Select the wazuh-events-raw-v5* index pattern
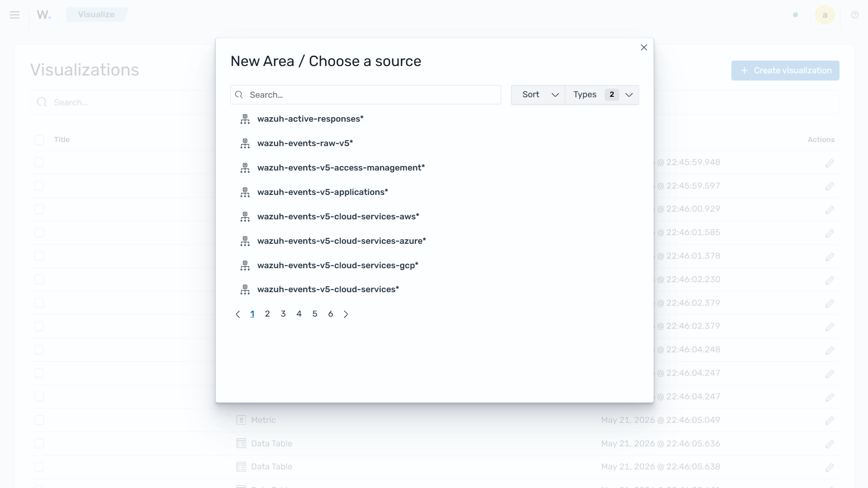Screen dimensions: 868x488 [305, 143]
